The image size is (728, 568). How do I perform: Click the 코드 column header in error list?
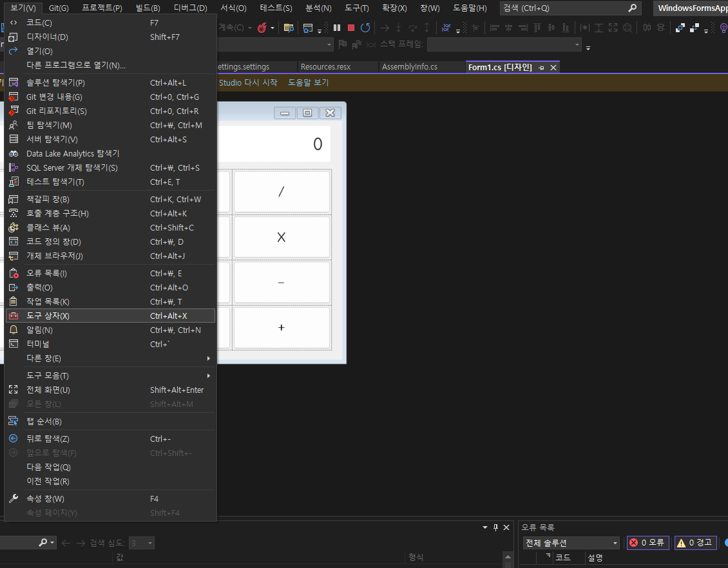point(562,558)
